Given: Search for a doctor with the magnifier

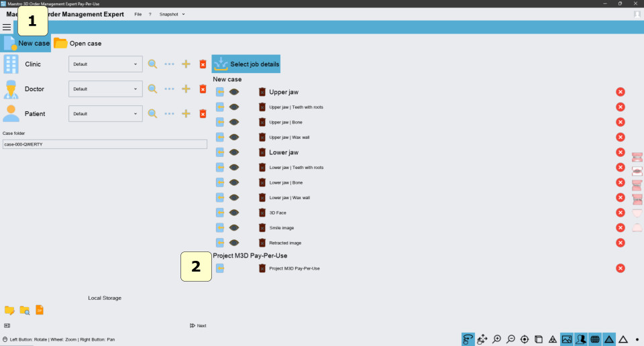Looking at the screenshot, I should (152, 89).
